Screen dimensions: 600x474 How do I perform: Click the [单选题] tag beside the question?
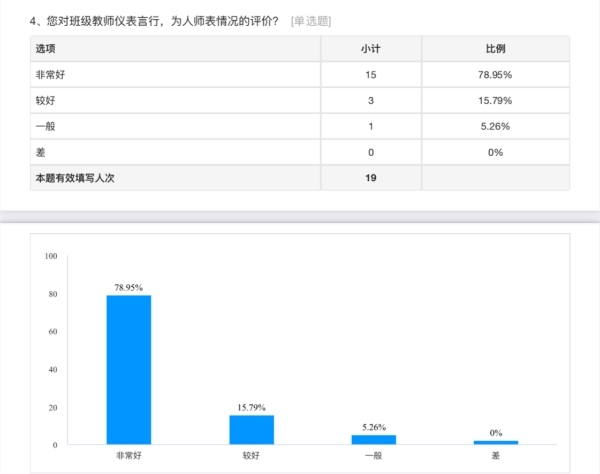(x=310, y=21)
